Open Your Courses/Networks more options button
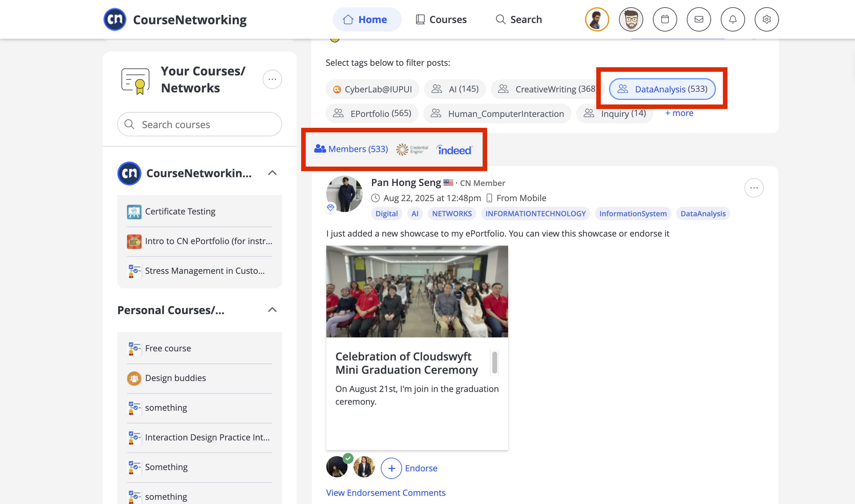The width and height of the screenshot is (855, 504). 272,79
